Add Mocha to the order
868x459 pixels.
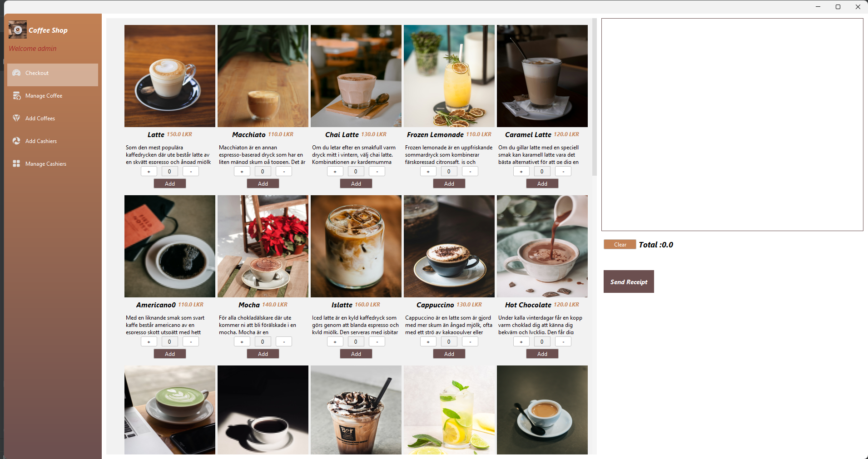263,354
